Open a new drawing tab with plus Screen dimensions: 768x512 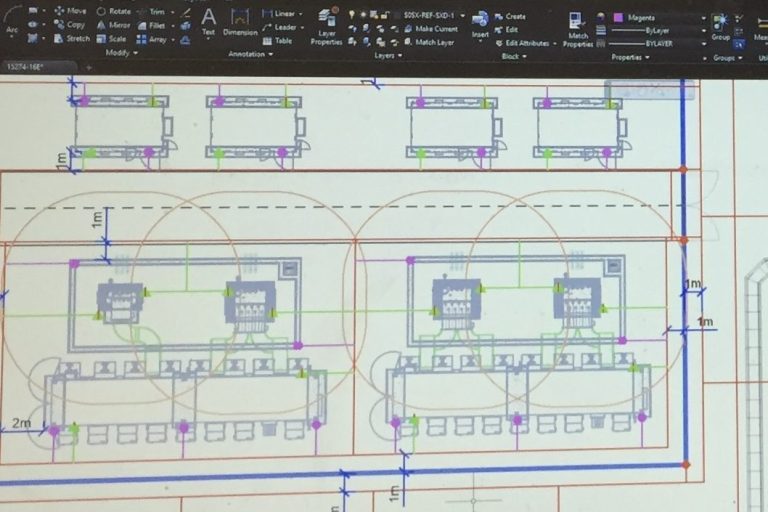click(x=87, y=67)
